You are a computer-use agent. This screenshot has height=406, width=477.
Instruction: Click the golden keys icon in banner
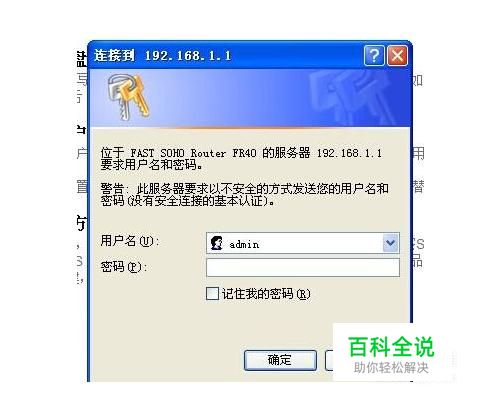click(x=128, y=97)
